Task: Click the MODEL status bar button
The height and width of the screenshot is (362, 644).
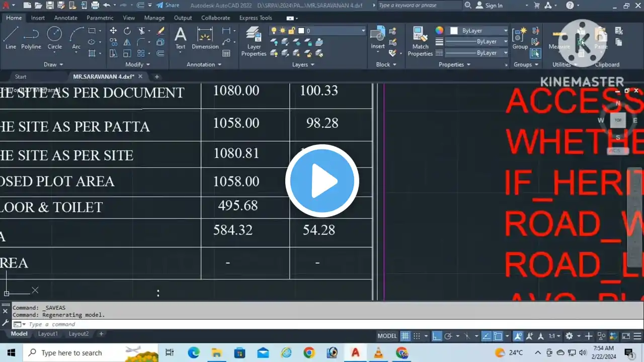Action: pos(387,336)
